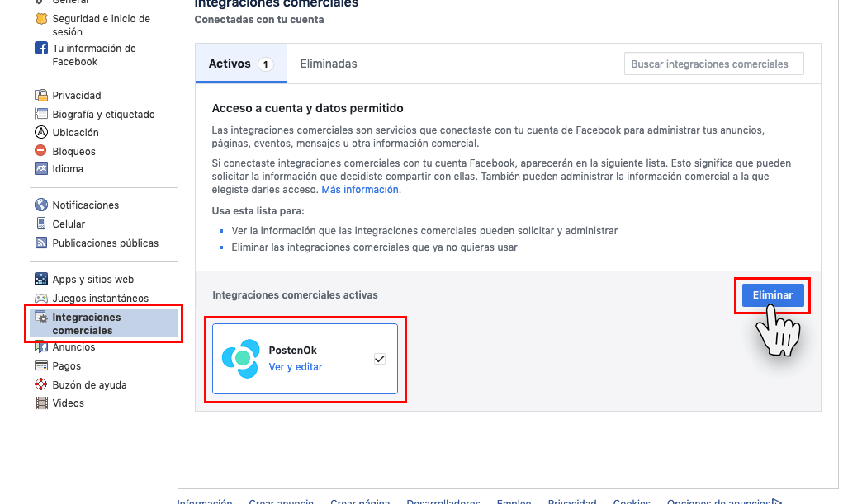Click the PostenOk app logo
This screenshot has height=504, width=862.
pos(241,359)
